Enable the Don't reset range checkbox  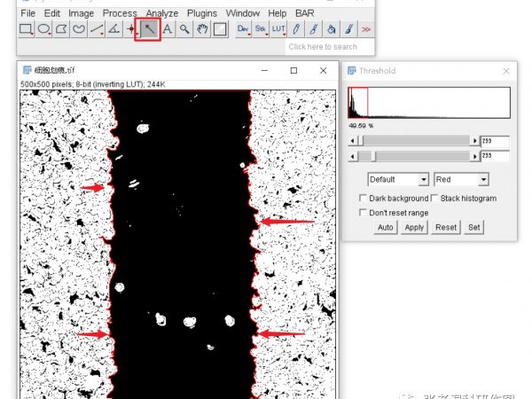coord(363,213)
